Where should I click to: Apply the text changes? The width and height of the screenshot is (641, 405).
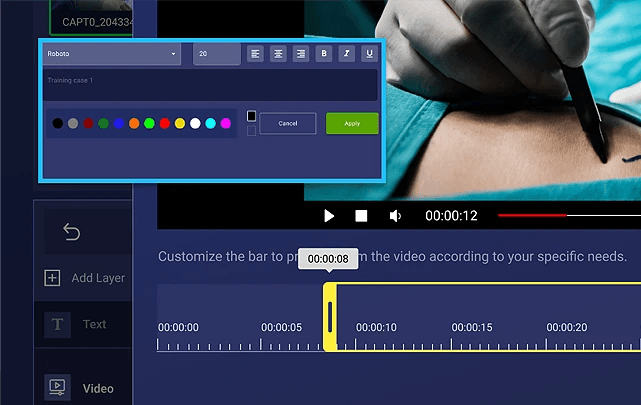click(x=352, y=123)
